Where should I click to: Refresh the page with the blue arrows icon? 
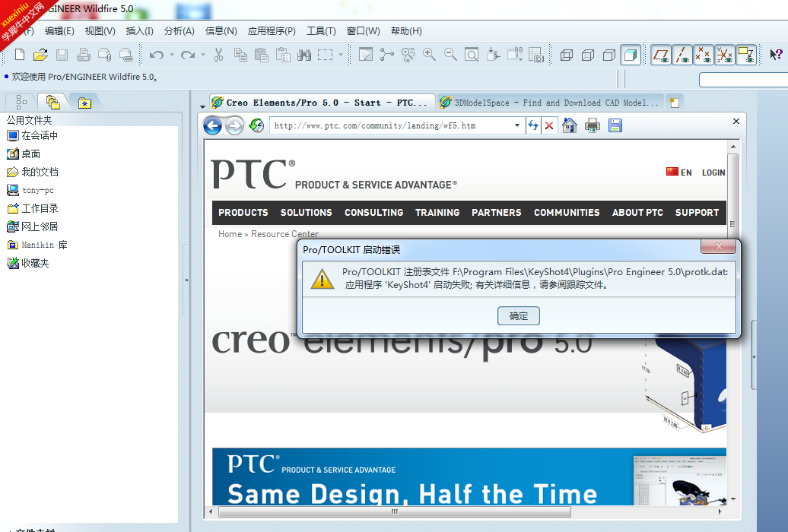click(533, 125)
